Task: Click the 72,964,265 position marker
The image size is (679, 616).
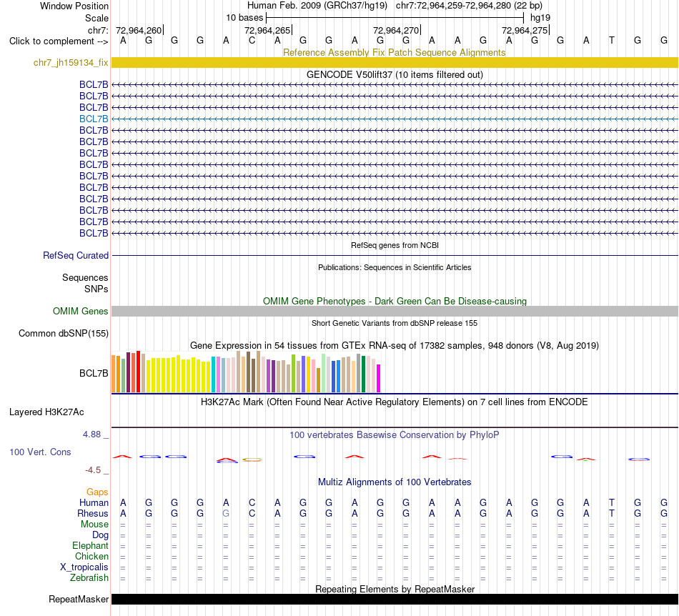Action: tap(268, 30)
